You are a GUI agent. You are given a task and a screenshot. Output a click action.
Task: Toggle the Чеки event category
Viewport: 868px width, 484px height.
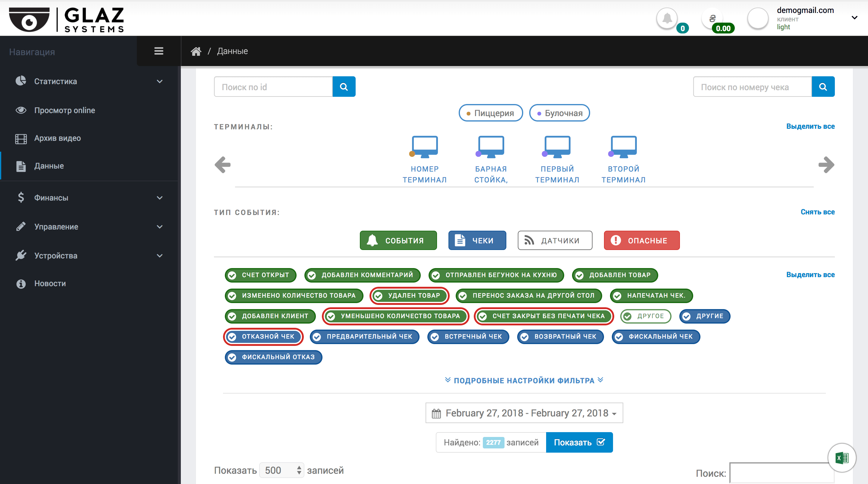pos(477,240)
